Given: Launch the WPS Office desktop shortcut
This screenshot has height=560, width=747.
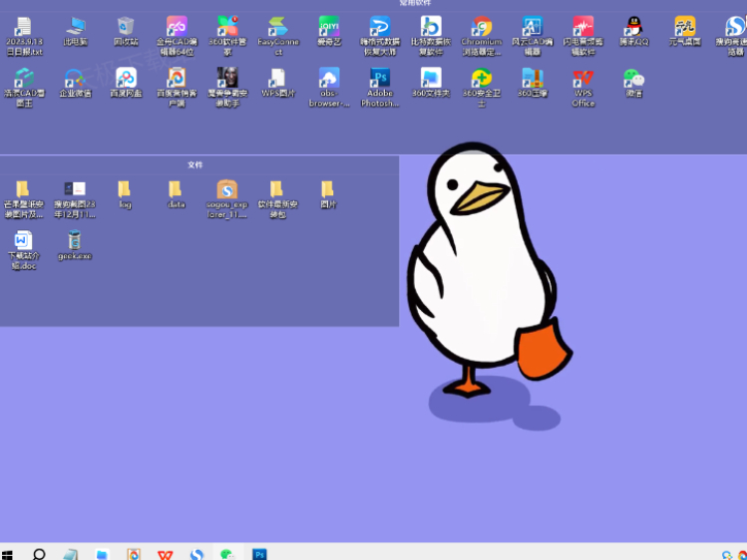Looking at the screenshot, I should pos(583,88).
